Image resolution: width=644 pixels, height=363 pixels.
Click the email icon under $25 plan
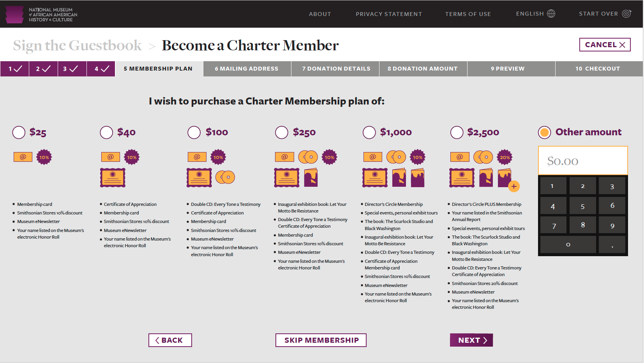[x=23, y=157]
